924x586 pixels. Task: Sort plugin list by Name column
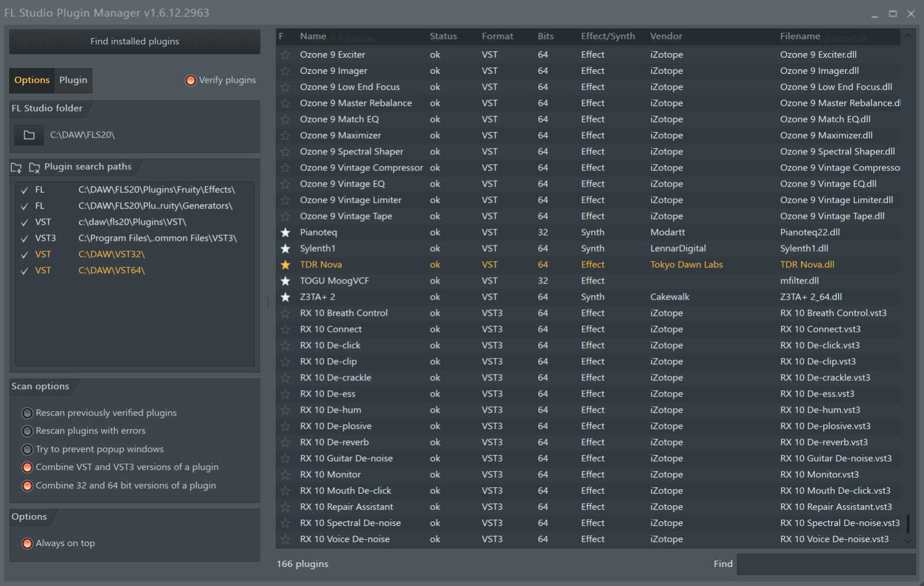[313, 36]
